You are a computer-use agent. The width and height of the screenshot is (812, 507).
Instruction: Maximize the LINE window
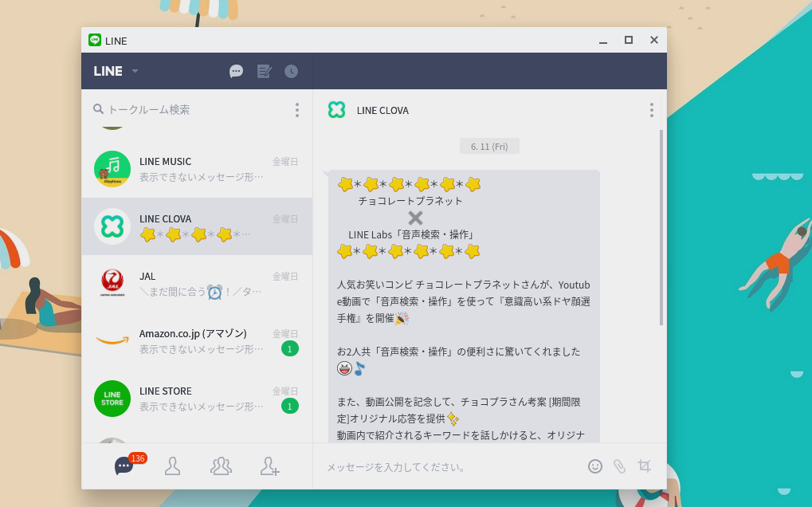(x=629, y=40)
